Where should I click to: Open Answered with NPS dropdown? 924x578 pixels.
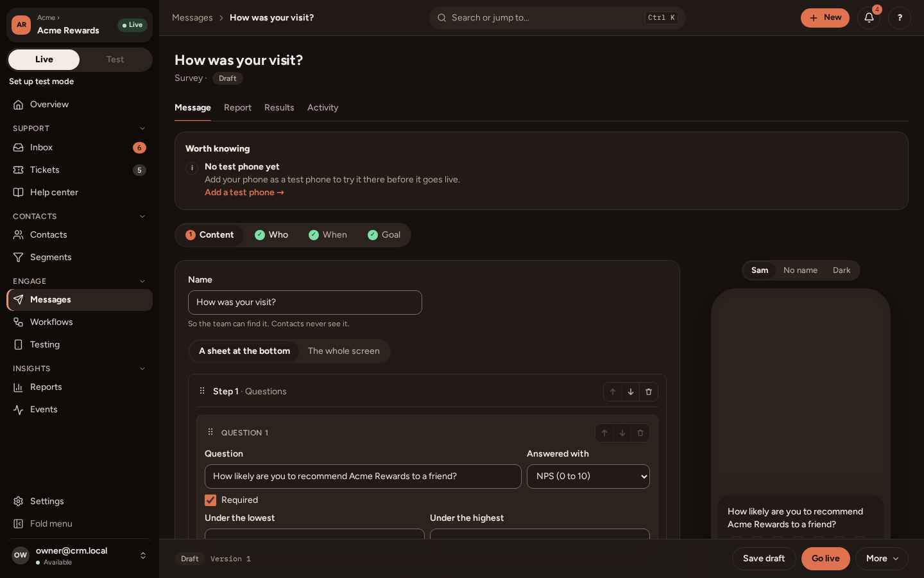coord(588,477)
